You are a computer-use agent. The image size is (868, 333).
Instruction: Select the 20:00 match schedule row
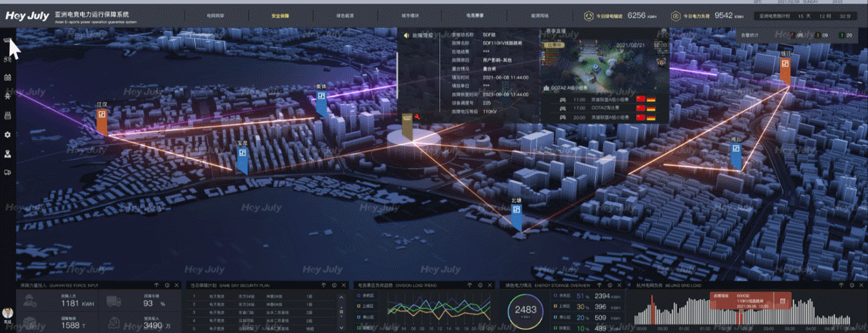pos(604,117)
